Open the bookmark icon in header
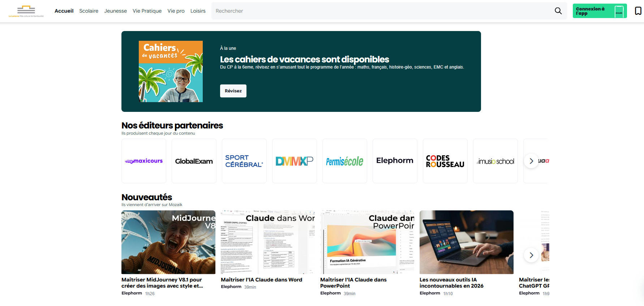Viewport: 644px width, 306px height. (x=638, y=11)
